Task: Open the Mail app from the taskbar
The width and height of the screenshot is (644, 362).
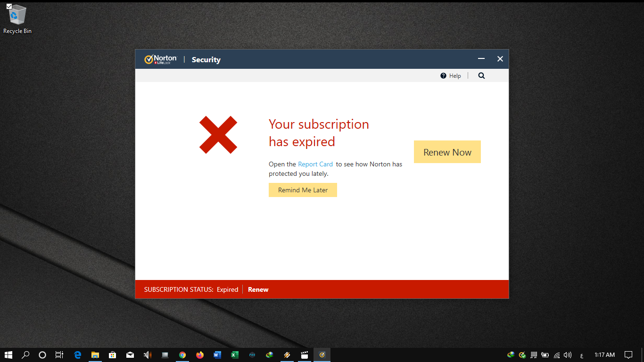Action: click(130, 355)
